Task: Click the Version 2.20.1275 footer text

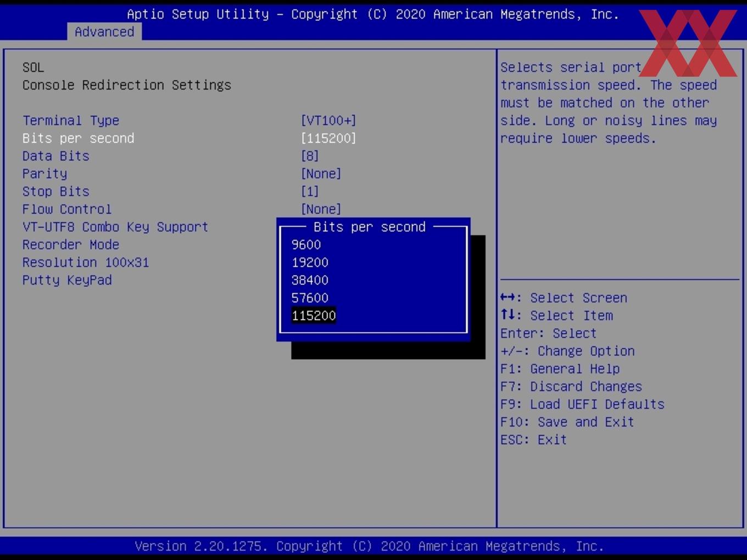Action: tap(370, 546)
